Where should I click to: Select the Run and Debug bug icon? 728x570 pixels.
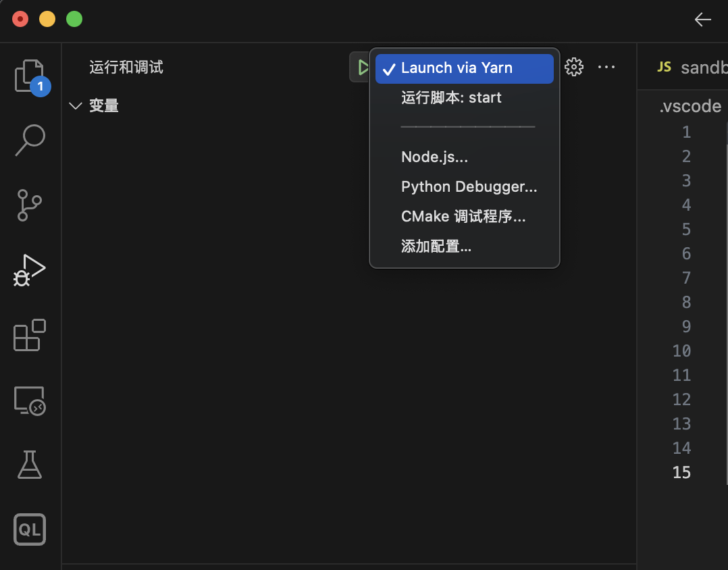tap(30, 270)
